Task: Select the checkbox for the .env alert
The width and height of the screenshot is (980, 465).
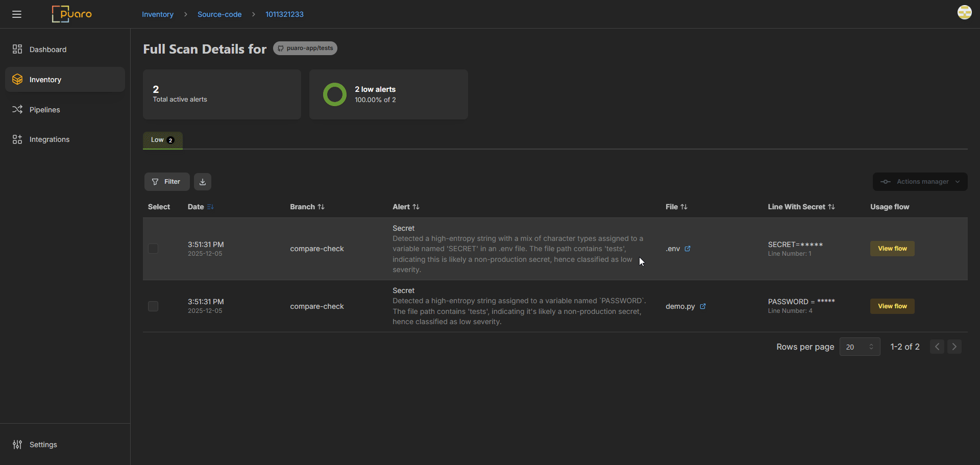Action: pos(153,249)
